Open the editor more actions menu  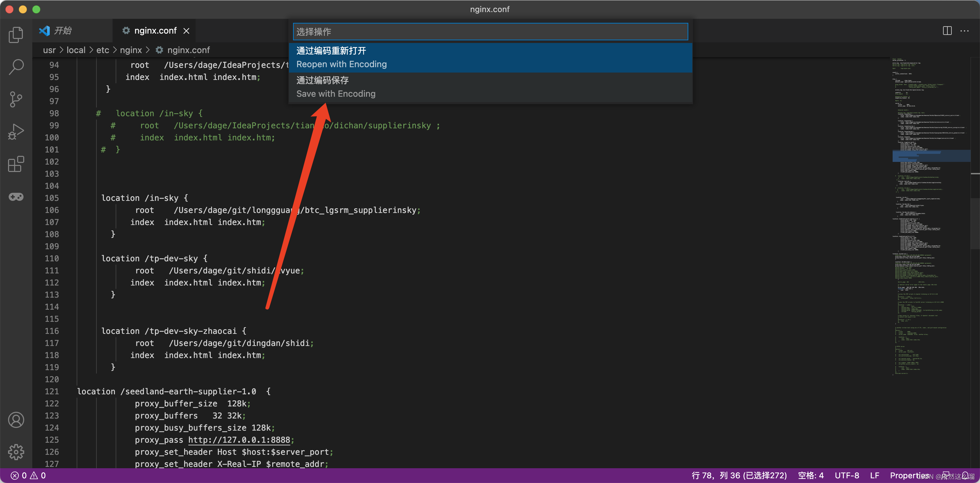pos(965,31)
